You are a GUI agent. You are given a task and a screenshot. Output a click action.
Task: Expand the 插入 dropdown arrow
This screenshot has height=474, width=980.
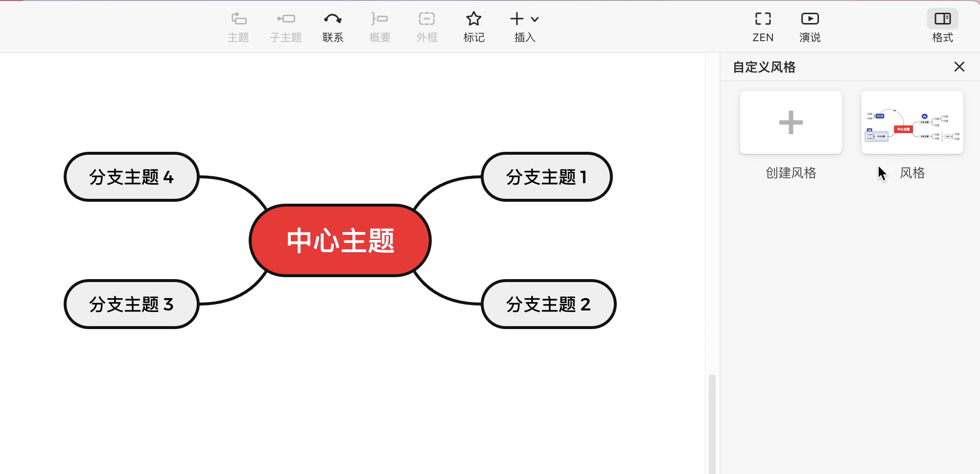535,20
